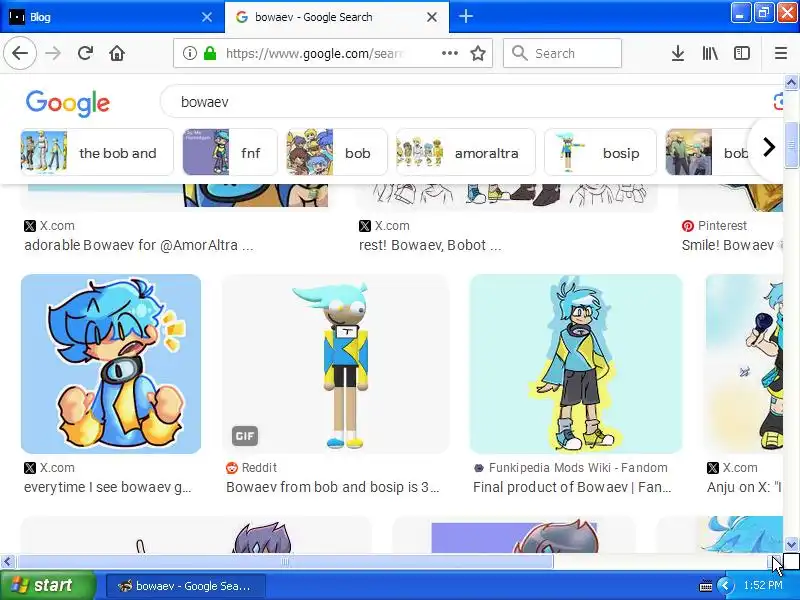Go back using the browser back arrow

click(20, 53)
